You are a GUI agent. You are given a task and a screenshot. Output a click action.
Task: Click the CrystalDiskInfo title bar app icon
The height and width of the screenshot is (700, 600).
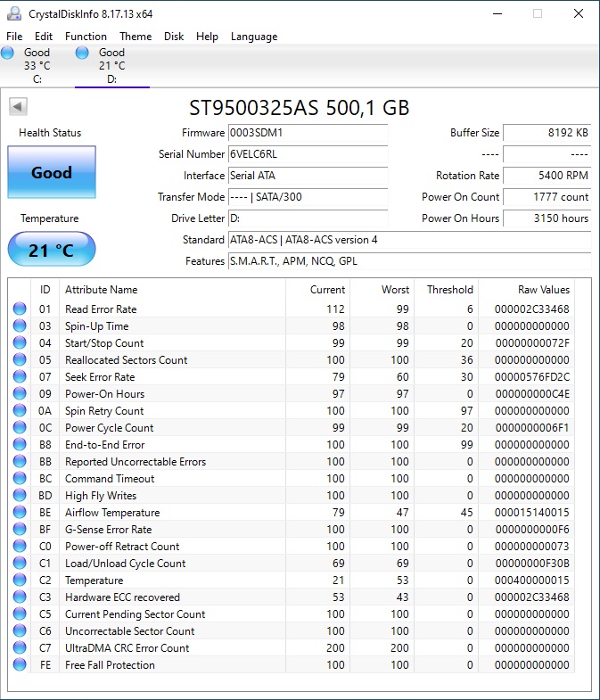[x=14, y=13]
